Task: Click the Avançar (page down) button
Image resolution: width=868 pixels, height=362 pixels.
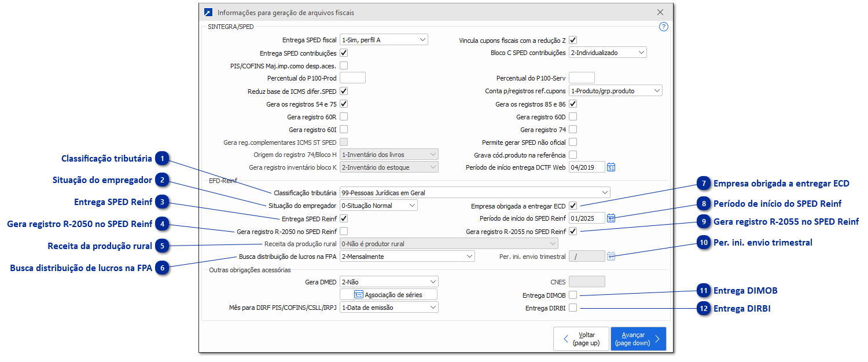Action: pyautogui.click(x=638, y=339)
